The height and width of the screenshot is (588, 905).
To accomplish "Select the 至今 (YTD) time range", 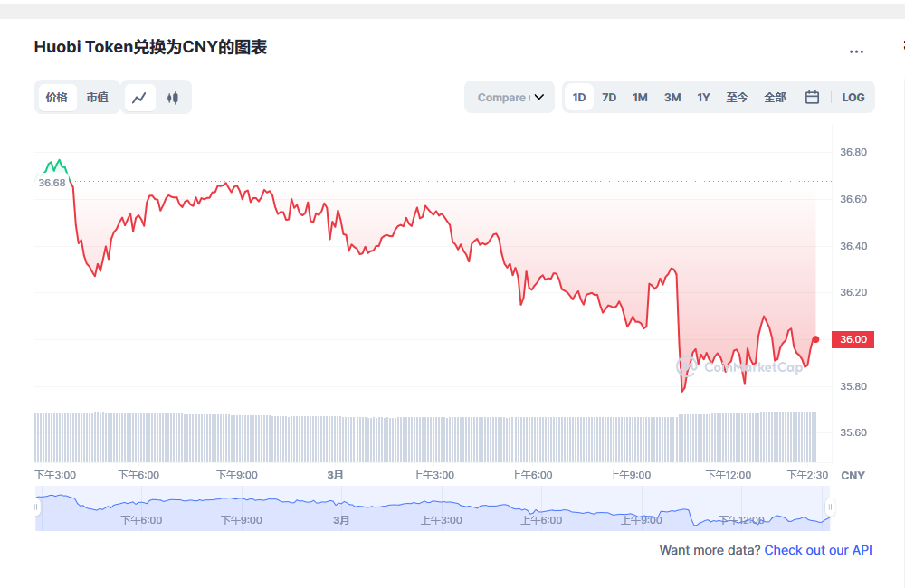I will (737, 97).
